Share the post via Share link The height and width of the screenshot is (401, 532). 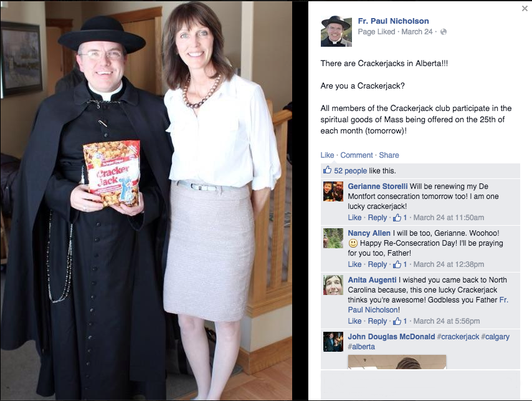389,155
